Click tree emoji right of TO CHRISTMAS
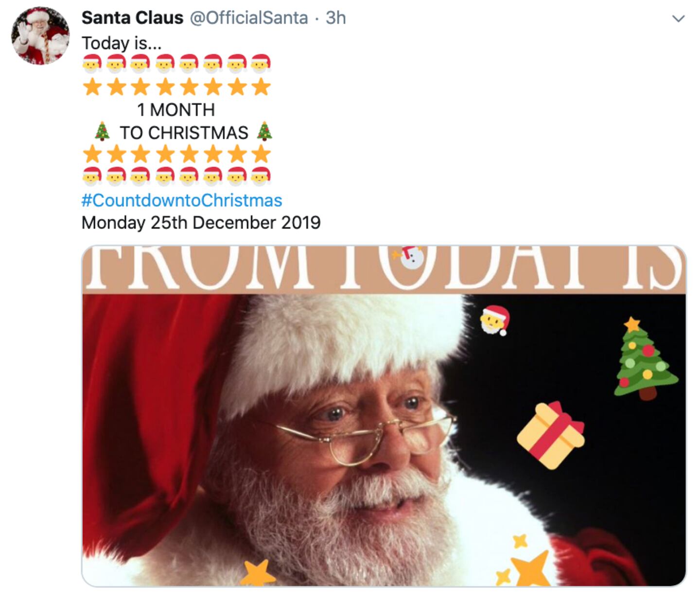 point(264,132)
